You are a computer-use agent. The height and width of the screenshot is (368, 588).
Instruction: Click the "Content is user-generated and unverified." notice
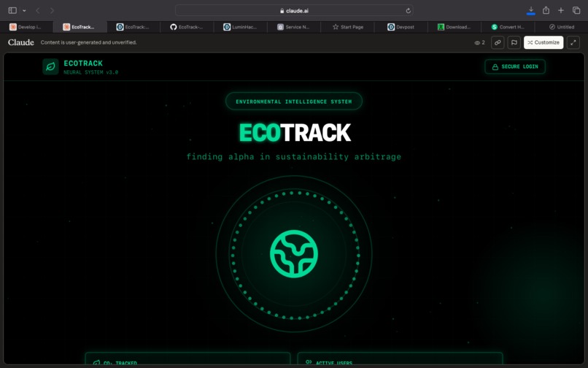[x=88, y=42]
